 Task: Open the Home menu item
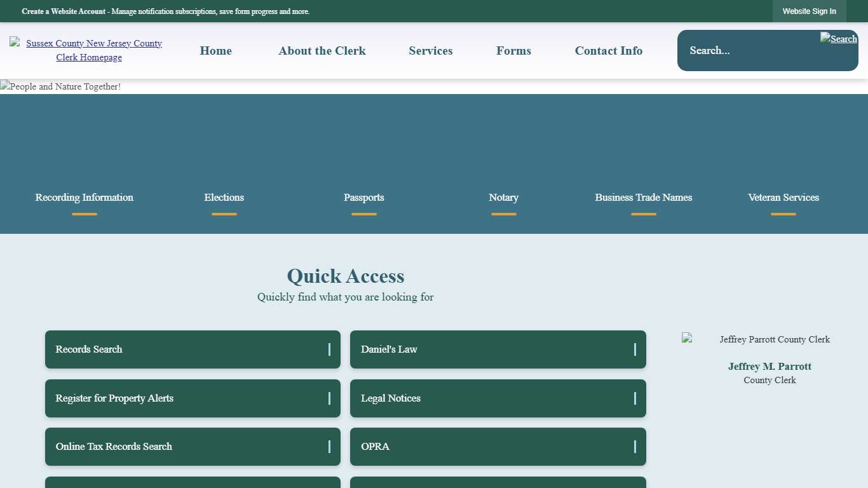click(215, 51)
